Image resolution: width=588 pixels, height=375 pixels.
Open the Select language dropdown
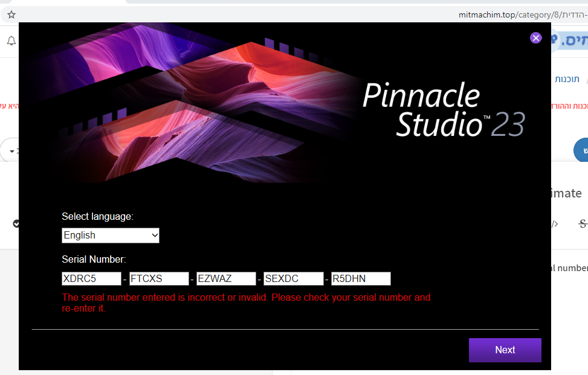(x=111, y=236)
